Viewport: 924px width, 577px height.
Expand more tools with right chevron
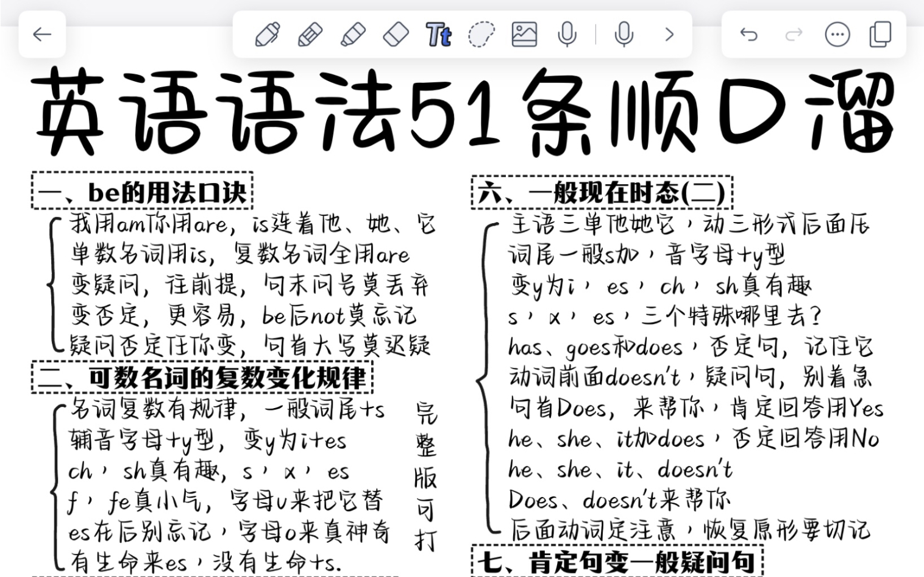point(669,34)
